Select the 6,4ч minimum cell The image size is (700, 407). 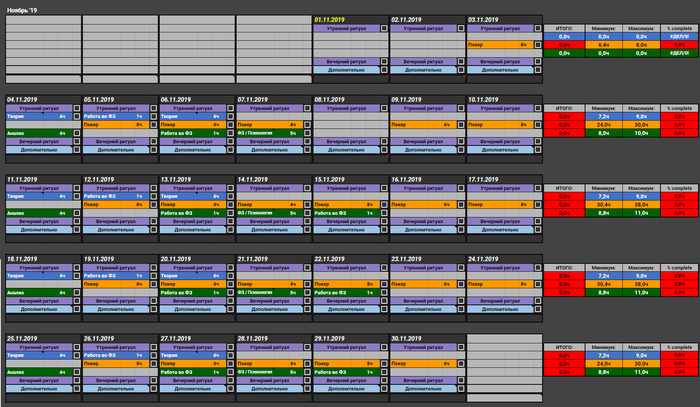click(x=604, y=45)
